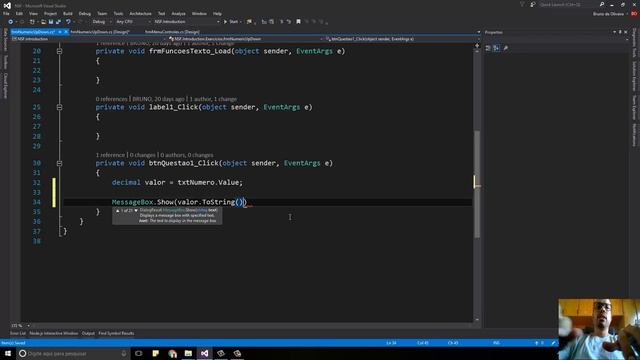Image resolution: width=640 pixels, height=360 pixels.
Task: Open the File menu
Action: (x=6, y=13)
